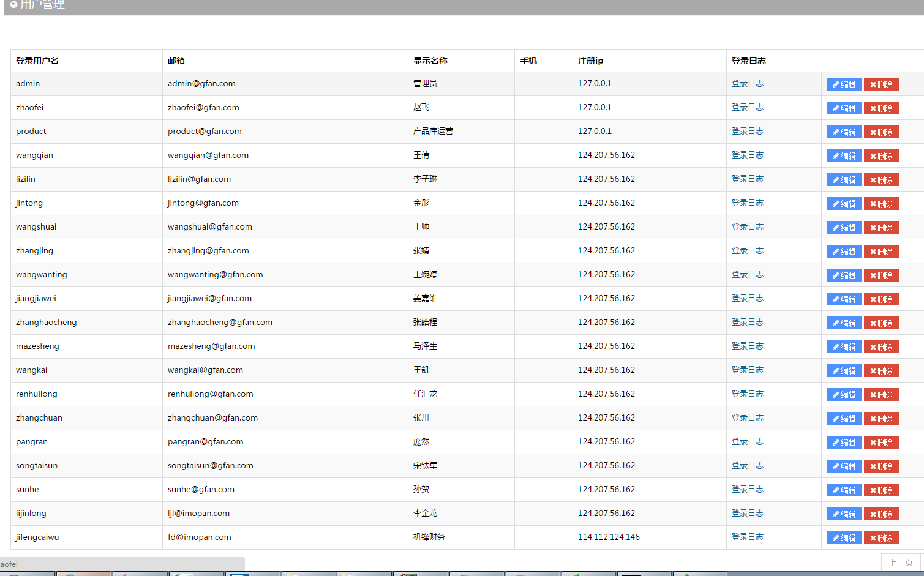Click the 用户管理 panel header icon

[x=13, y=5]
